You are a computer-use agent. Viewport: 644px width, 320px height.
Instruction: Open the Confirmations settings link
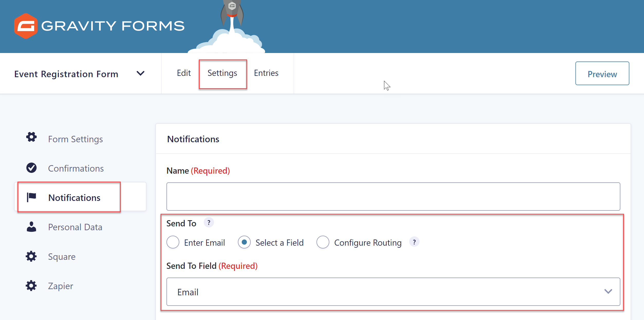(x=76, y=168)
